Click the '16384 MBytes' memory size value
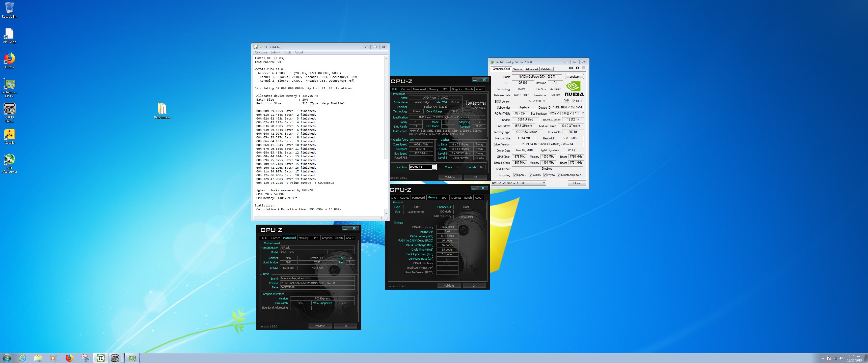The height and width of the screenshot is (363, 868). 416,212
